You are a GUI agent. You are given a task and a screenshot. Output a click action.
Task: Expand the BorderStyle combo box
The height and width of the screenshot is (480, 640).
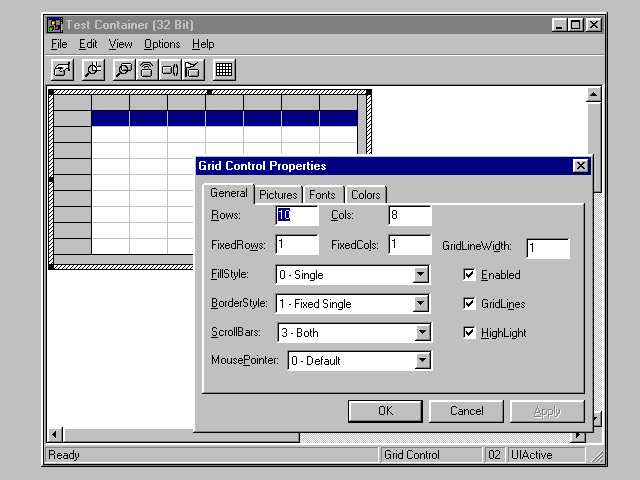[x=422, y=304]
